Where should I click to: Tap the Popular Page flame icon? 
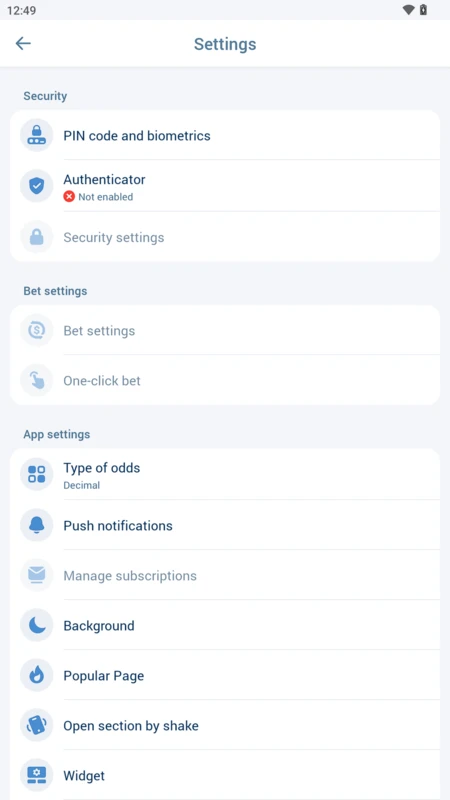point(37,675)
